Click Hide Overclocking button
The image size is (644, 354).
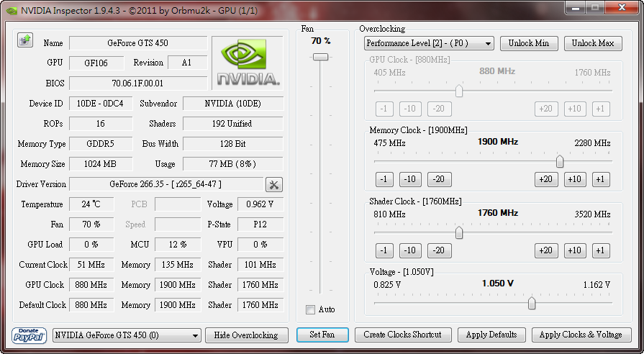(246, 335)
